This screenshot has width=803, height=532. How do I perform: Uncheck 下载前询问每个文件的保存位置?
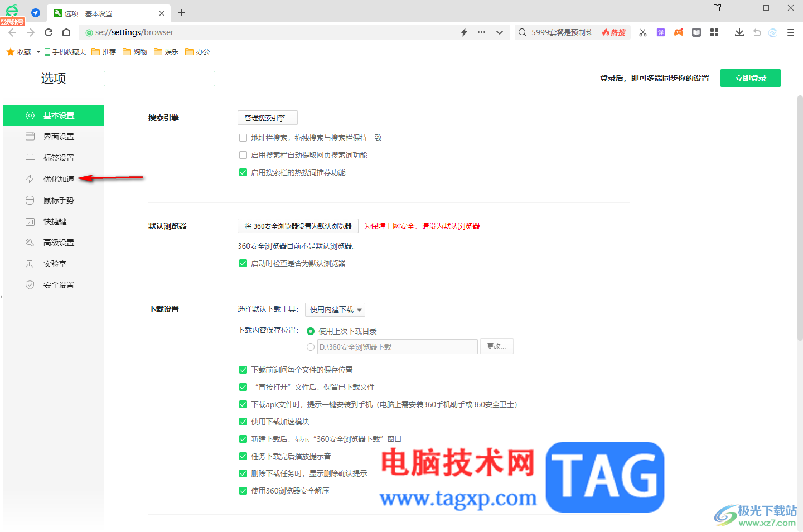(243, 370)
